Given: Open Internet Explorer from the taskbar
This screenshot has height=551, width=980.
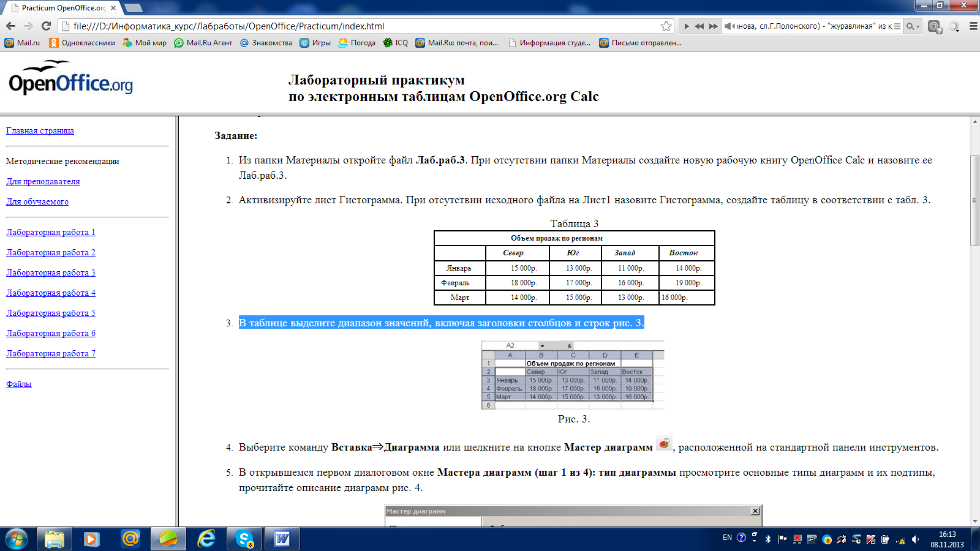Looking at the screenshot, I should pyautogui.click(x=206, y=539).
